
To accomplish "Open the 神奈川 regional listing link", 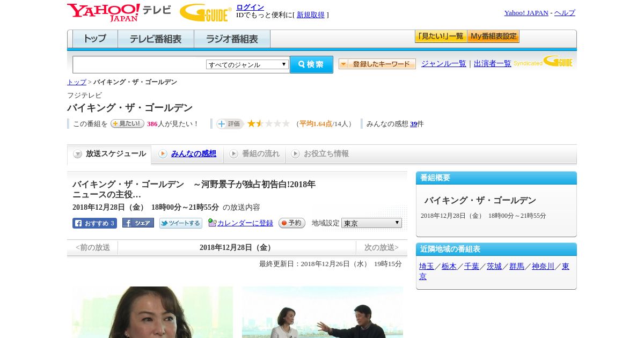I will coord(543,267).
